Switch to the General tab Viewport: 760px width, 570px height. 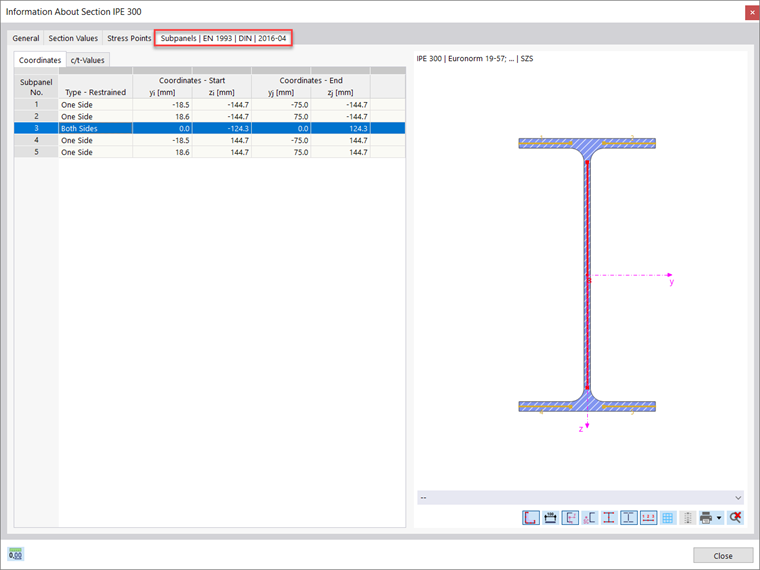tap(26, 38)
